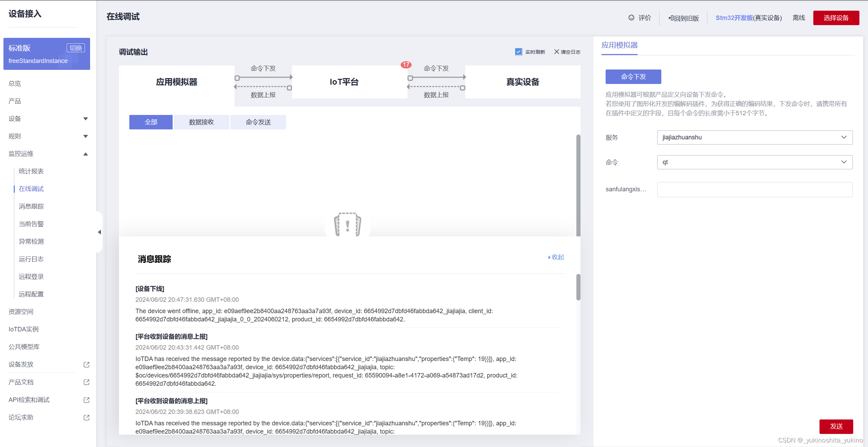Open the Stm32开发板 device link
Screen dimensions: 868x447
pyautogui.click(x=734, y=18)
